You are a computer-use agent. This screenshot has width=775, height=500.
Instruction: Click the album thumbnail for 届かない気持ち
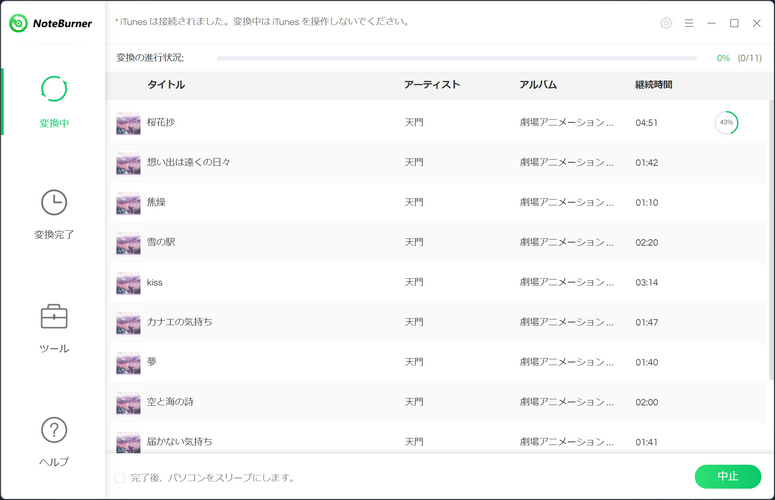(129, 443)
